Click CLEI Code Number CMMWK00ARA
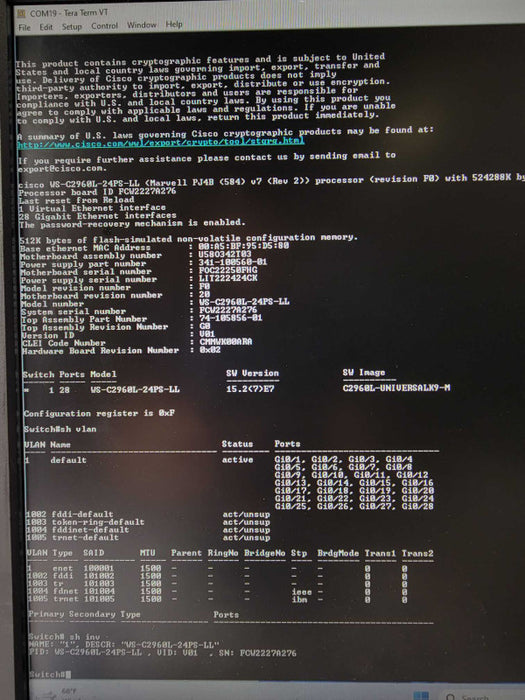The height and width of the screenshot is (700, 525). click(x=225, y=342)
